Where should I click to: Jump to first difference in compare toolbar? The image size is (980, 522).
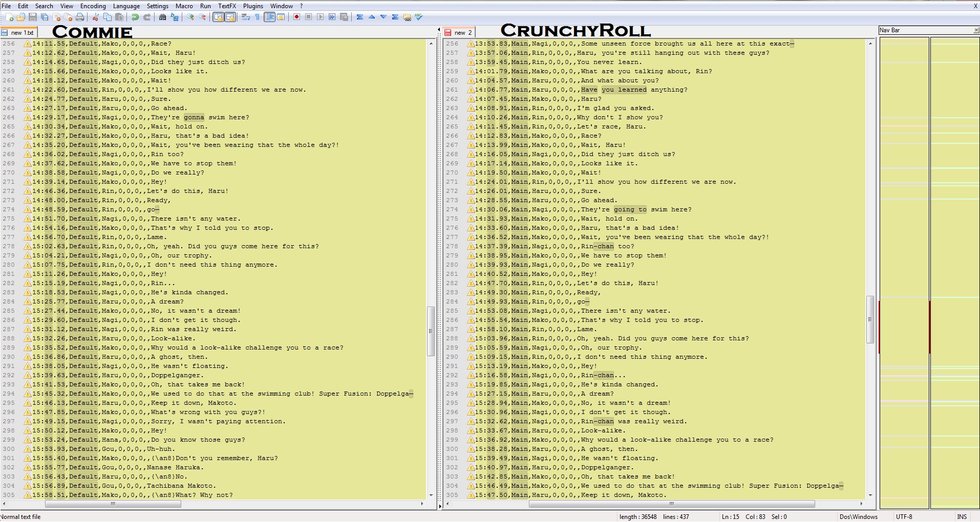click(x=360, y=17)
